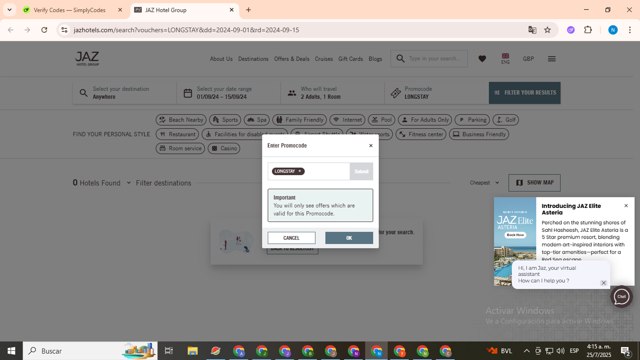Reload the page
640x360 pixels.
44,30
